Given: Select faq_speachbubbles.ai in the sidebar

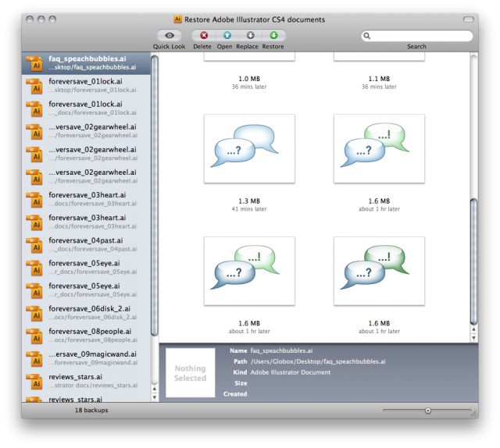Looking at the screenshot, I should click(86, 62).
